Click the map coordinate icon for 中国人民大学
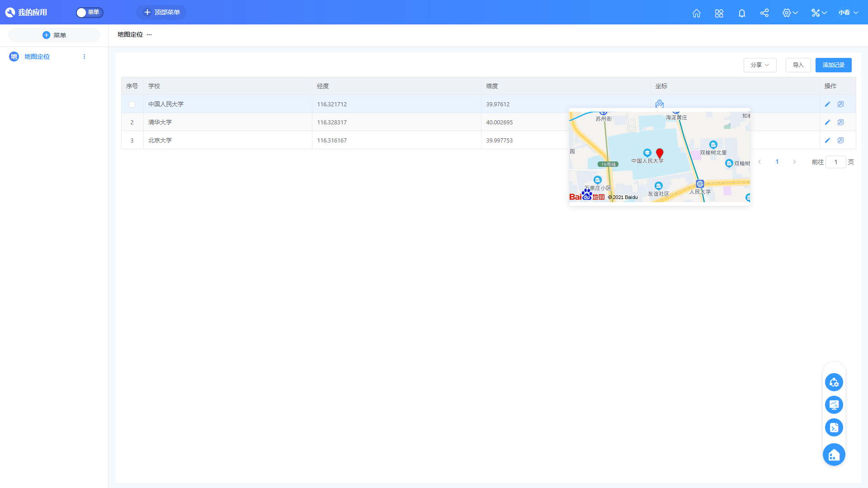Viewport: 868px width, 488px height. [x=660, y=104]
